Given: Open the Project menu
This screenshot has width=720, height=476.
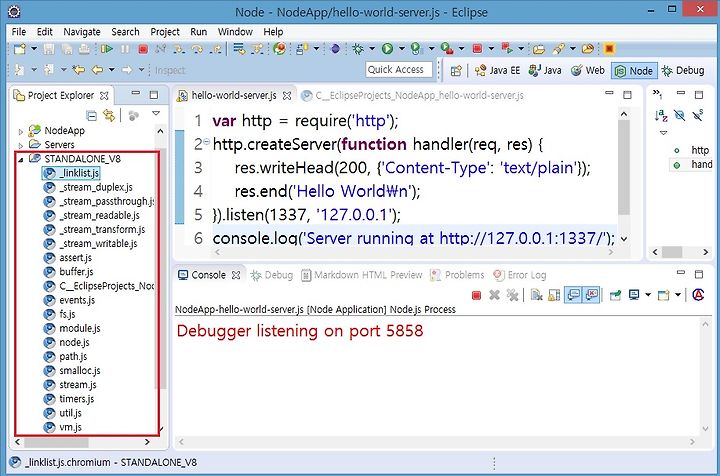Looking at the screenshot, I should point(165,32).
